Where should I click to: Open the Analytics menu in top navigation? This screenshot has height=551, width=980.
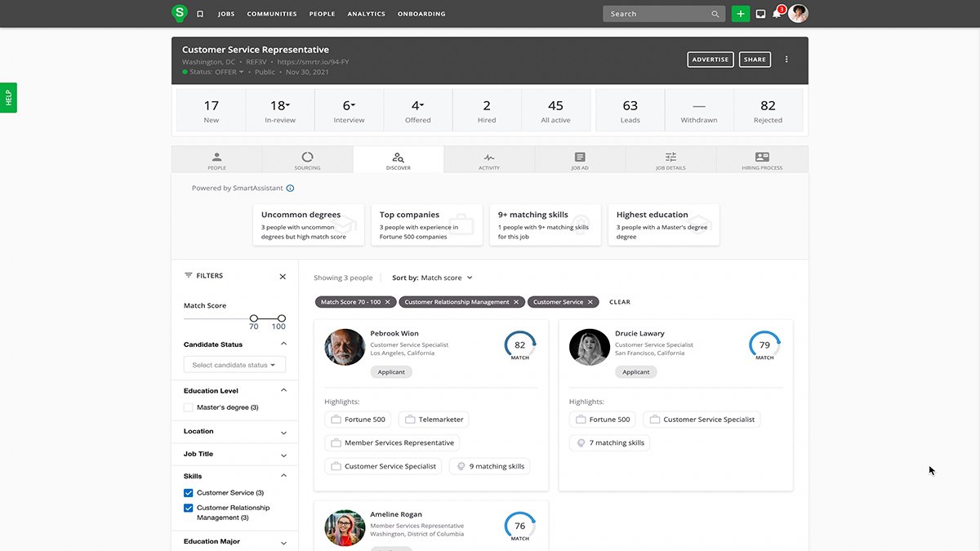point(366,13)
